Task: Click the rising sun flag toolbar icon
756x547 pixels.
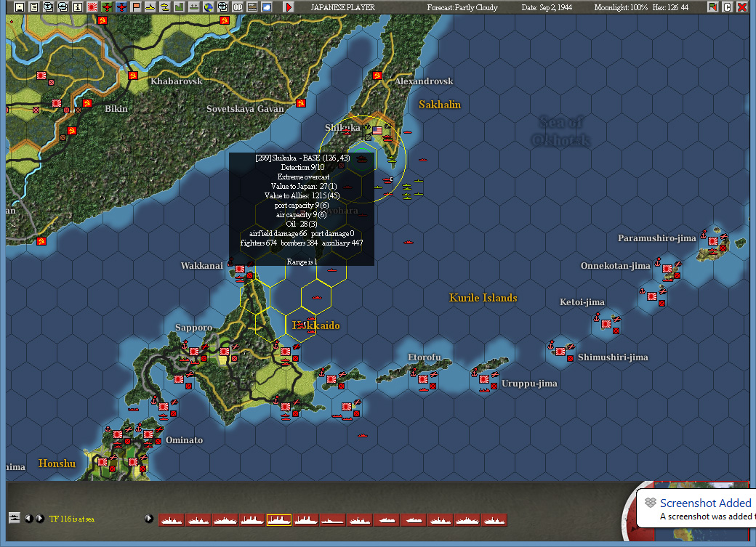Action: pyautogui.click(x=92, y=7)
